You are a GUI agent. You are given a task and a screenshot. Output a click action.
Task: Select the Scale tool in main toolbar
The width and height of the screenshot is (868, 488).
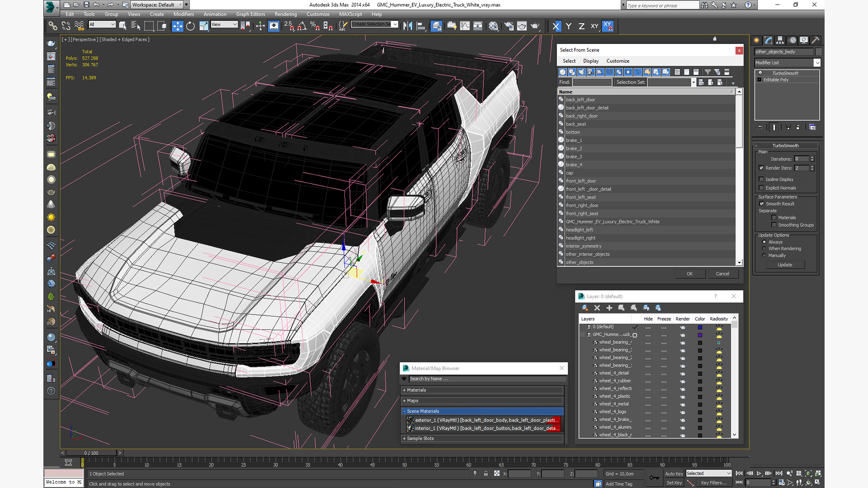pyautogui.click(x=203, y=26)
